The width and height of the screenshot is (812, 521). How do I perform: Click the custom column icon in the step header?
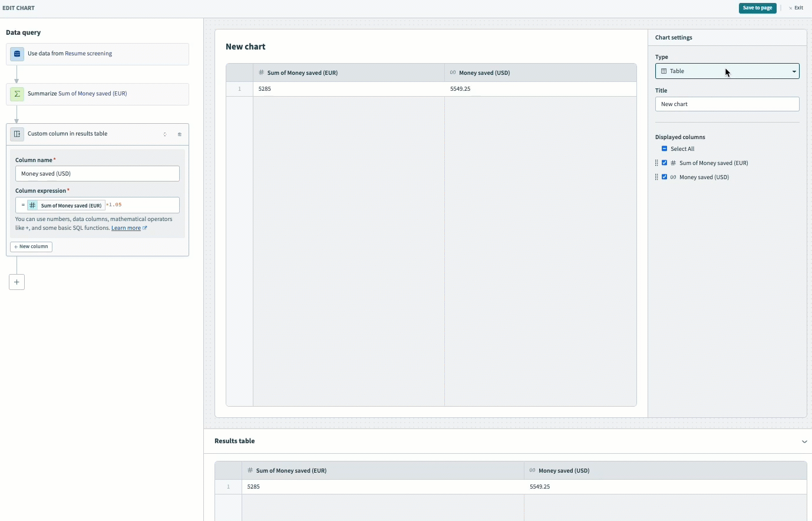[x=16, y=134]
